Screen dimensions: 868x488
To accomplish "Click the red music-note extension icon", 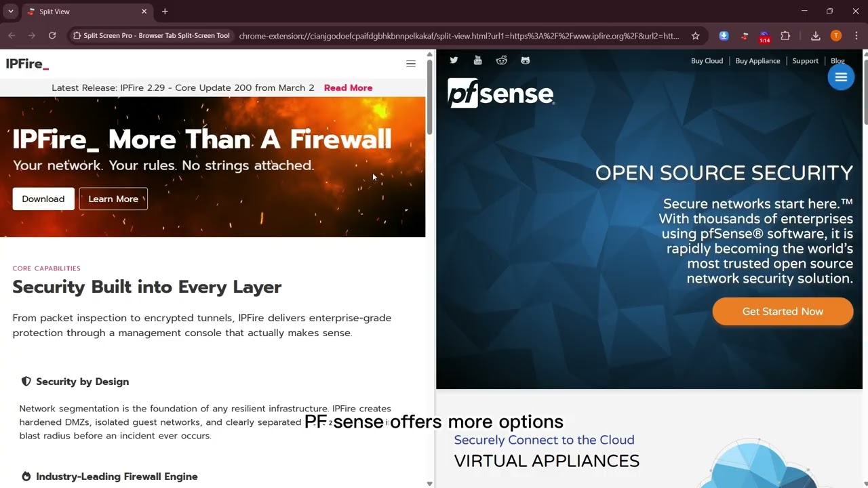I will click(745, 36).
